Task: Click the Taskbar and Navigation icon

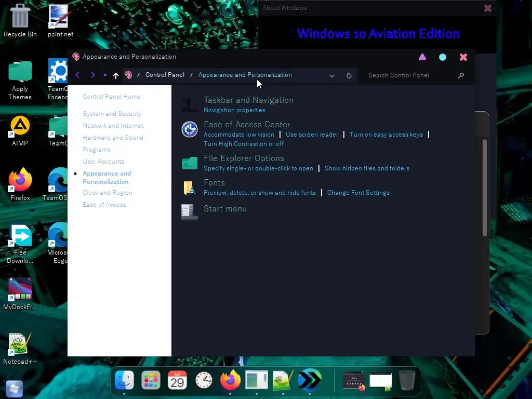Action: coord(189,104)
